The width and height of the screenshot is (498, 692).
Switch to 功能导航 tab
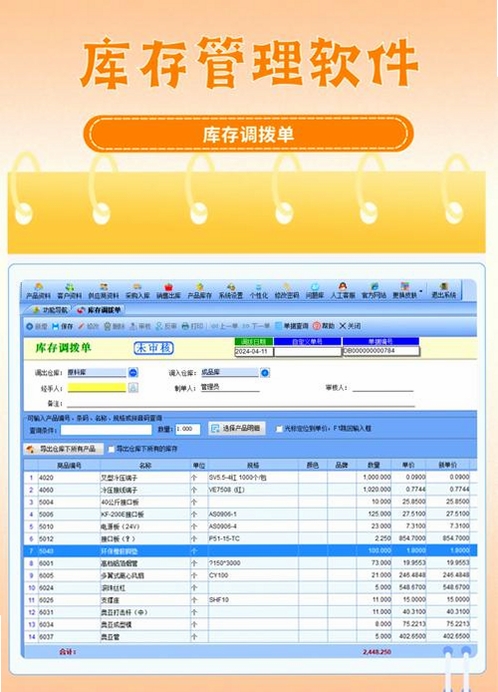[50, 310]
